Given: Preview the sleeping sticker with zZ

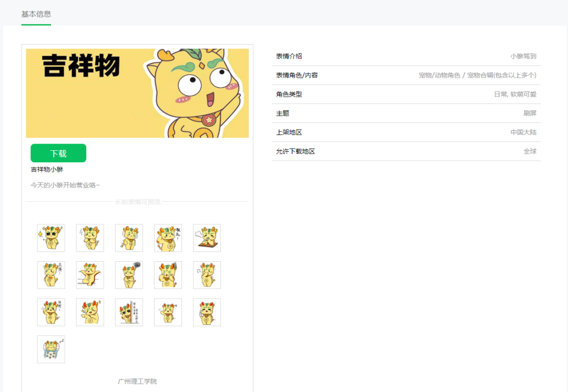Looking at the screenshot, I should coord(51,349).
